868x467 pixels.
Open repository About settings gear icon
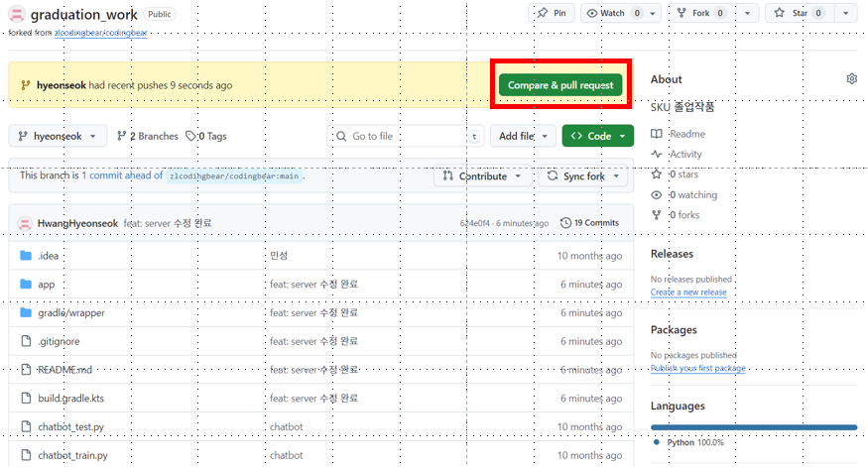(851, 79)
